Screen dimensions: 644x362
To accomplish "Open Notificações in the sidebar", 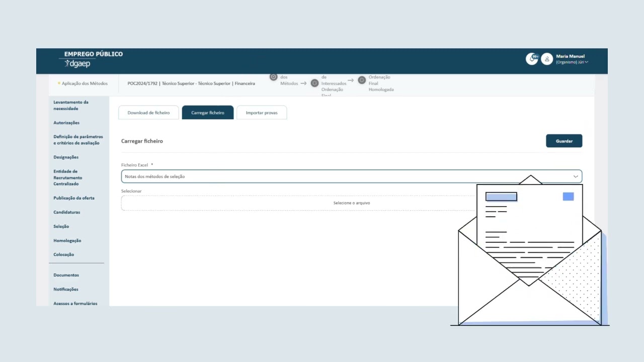I will coord(66,289).
